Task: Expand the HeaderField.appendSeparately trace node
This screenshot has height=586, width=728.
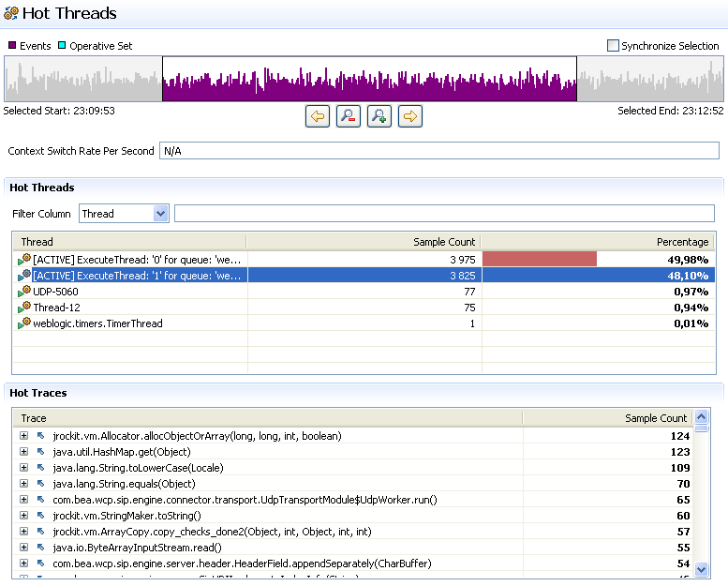Action: [24, 563]
